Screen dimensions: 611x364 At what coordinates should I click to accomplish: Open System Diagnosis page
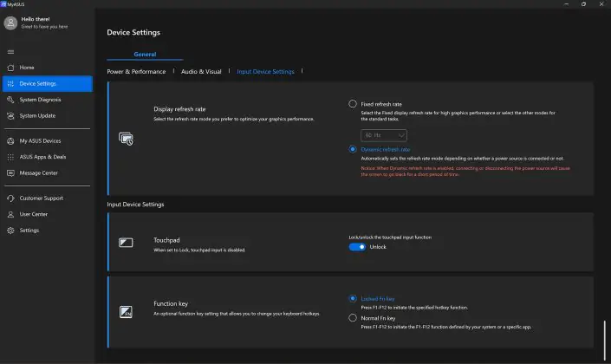pos(48,100)
